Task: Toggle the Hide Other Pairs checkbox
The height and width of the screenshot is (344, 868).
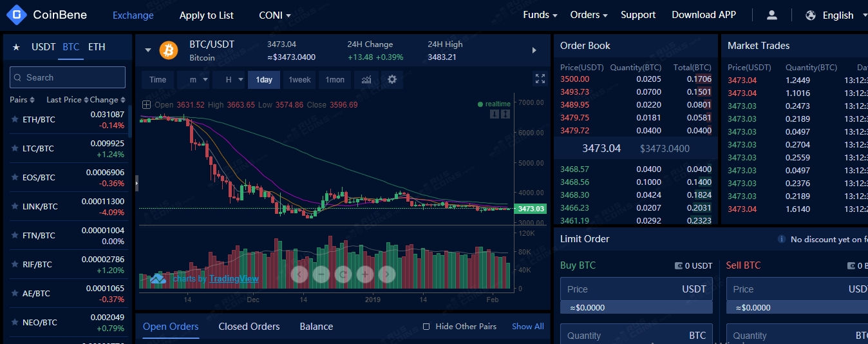Action: pyautogui.click(x=426, y=327)
